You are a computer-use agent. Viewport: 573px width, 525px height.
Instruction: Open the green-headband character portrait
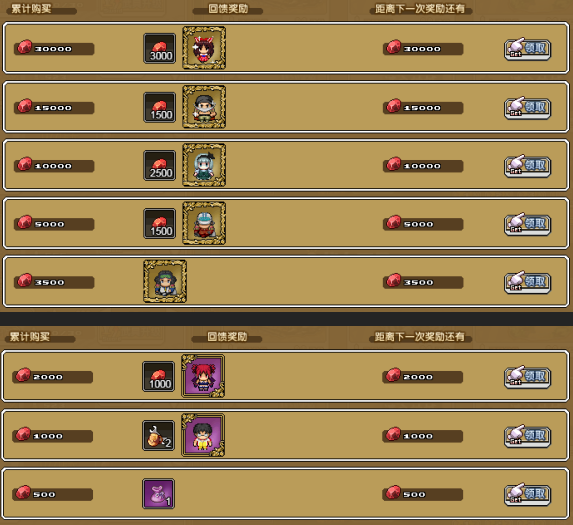click(x=165, y=281)
